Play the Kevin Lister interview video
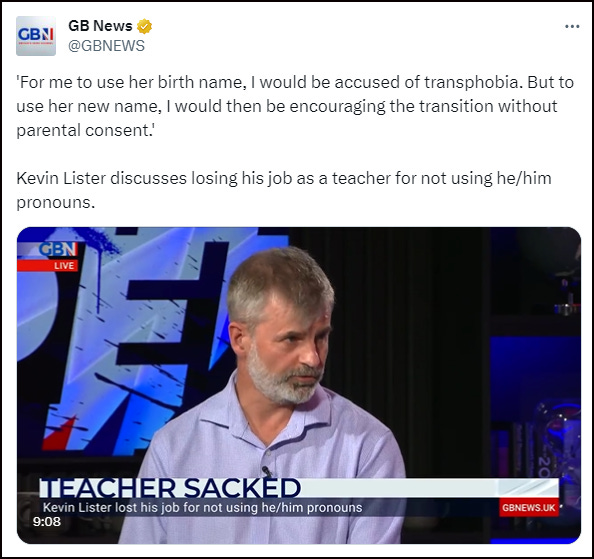Image resolution: width=594 pixels, height=559 pixels. [x=299, y=385]
